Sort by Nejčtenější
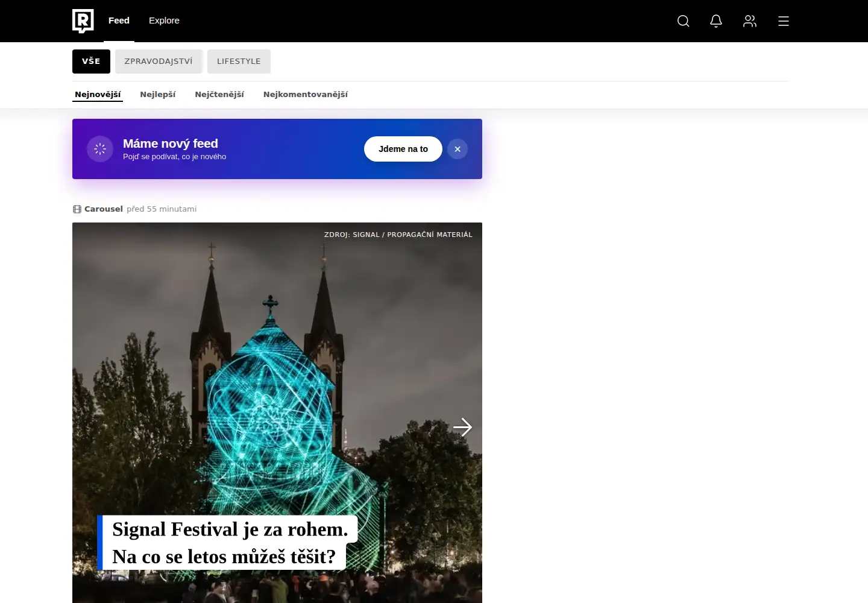 (219, 95)
